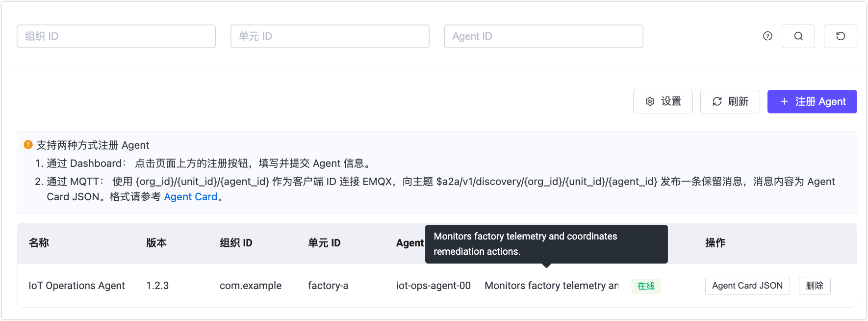This screenshot has width=868, height=321.
Task: Click the Agent ID input field
Action: (x=543, y=36)
